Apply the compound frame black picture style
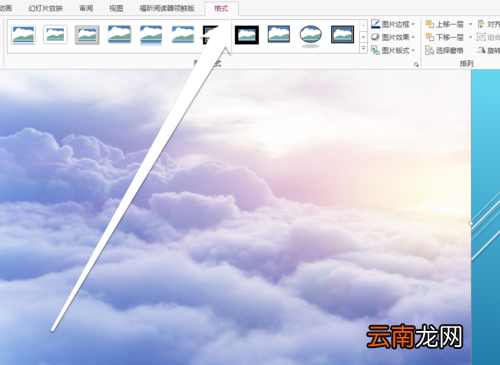Screen dimensions: 500x365 pos(342,35)
